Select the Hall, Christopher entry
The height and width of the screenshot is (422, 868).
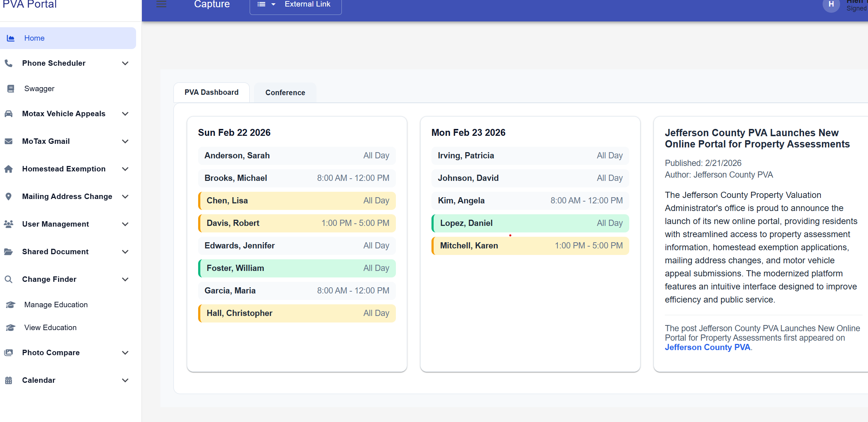[297, 313]
